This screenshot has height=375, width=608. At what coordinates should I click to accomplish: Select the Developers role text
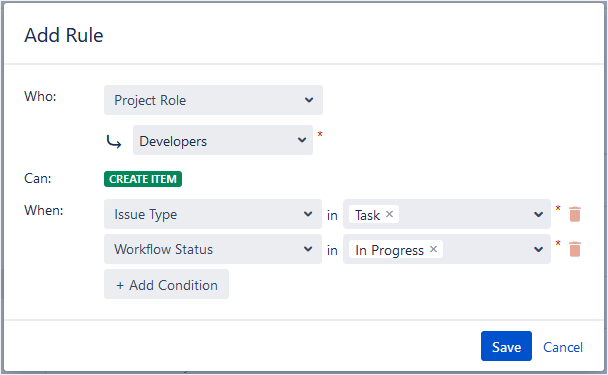(173, 141)
